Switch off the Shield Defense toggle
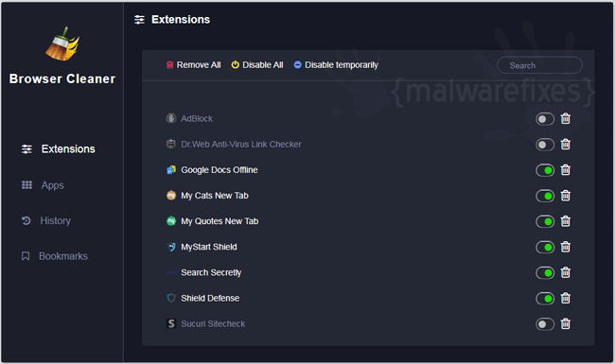This screenshot has height=364, width=615. tap(545, 298)
